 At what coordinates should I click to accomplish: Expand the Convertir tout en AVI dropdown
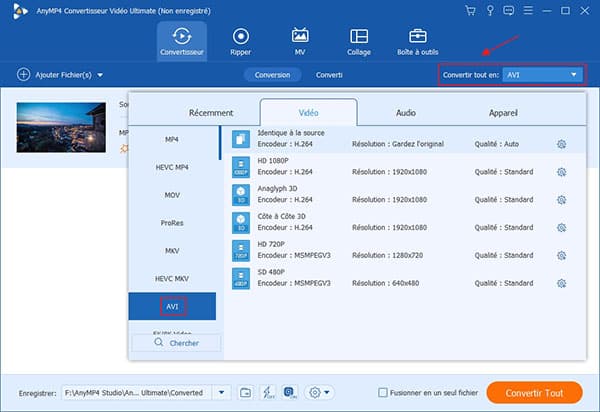pyautogui.click(x=573, y=75)
